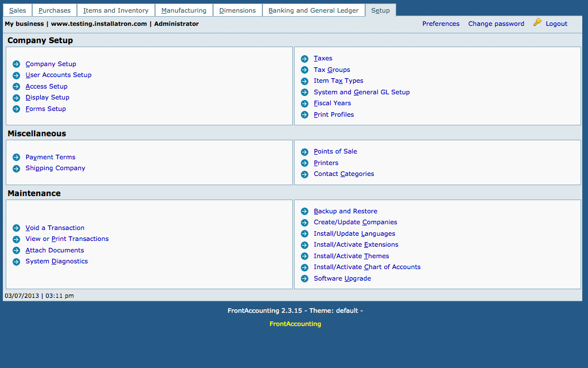
Task: Click the key icon beside Logout
Action: (x=537, y=23)
